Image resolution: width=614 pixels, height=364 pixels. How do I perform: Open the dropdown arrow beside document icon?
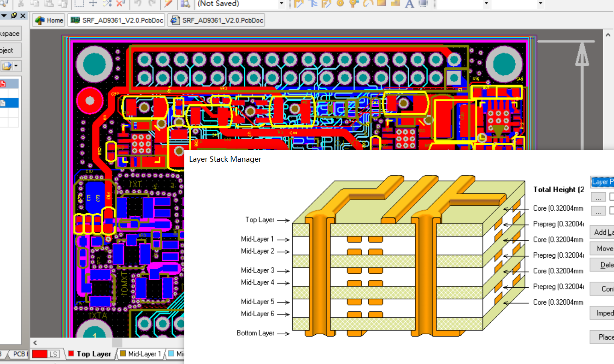point(16,66)
